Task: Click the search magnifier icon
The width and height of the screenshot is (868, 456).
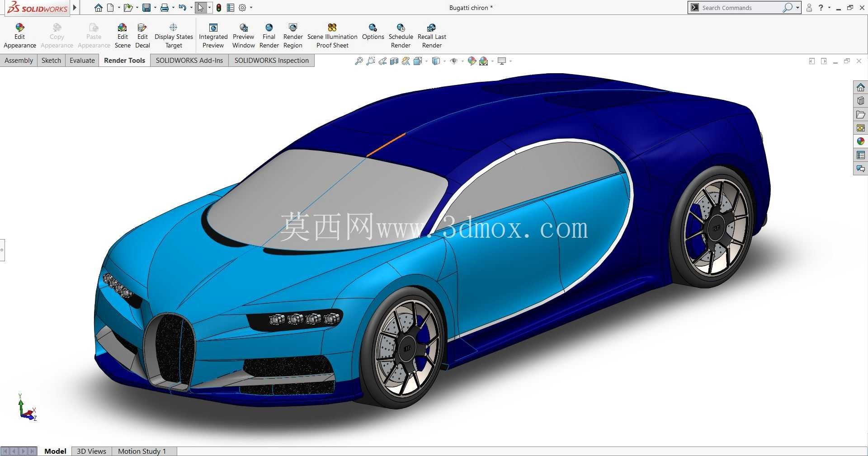Action: (788, 8)
